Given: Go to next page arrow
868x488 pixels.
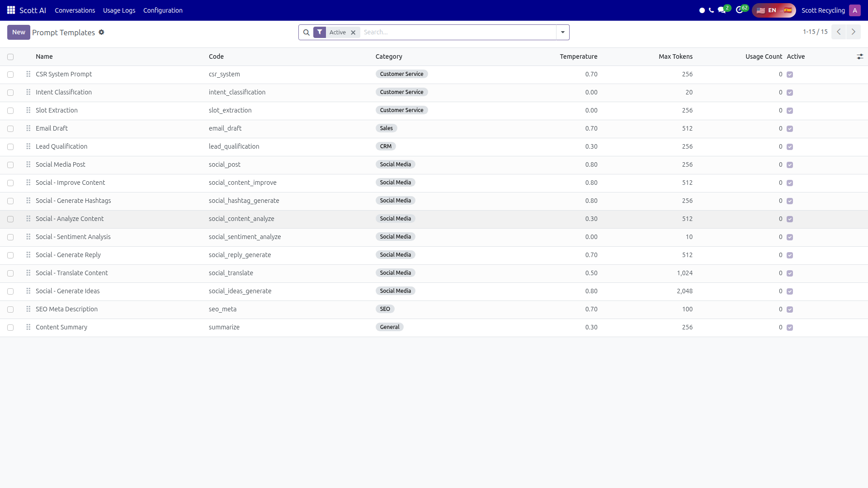Looking at the screenshot, I should pyautogui.click(x=854, y=32).
